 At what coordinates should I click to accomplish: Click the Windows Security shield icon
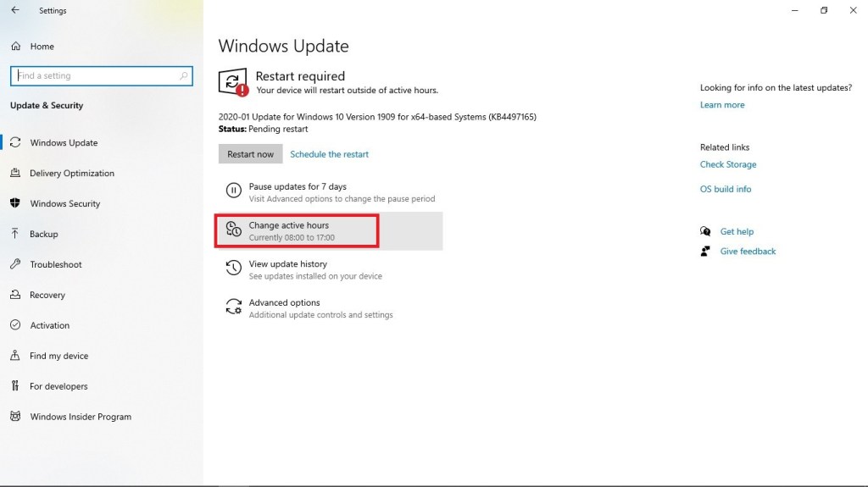(x=14, y=204)
